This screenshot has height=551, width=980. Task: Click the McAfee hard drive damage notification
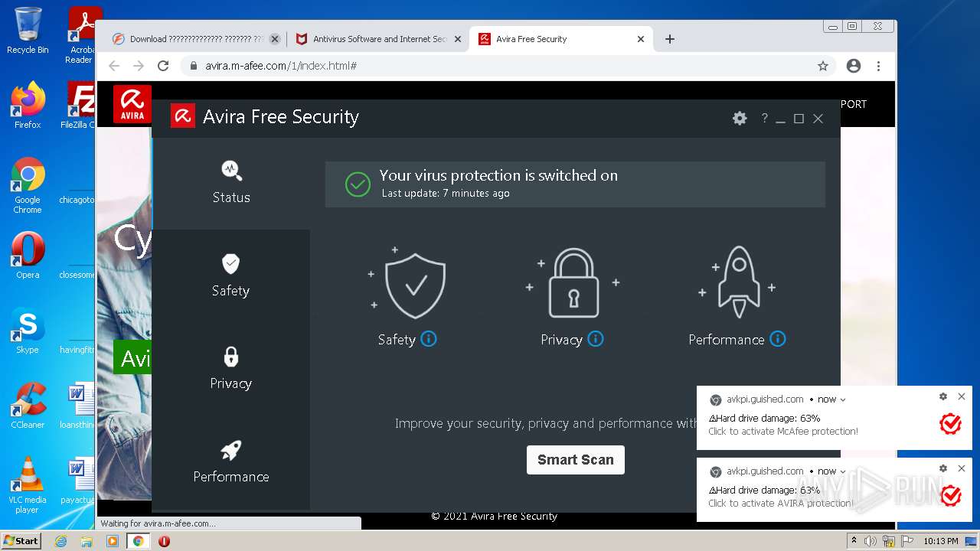(835, 418)
